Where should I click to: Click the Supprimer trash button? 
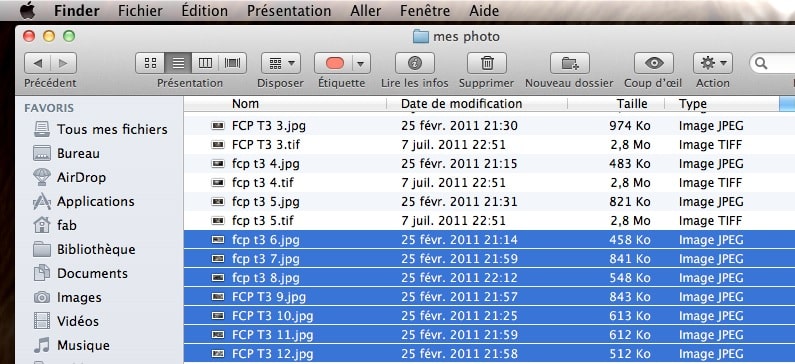(x=487, y=63)
